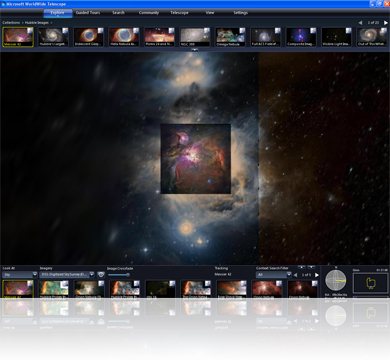Go to next page of Hubble Images collection
390x360 pixels.
386,23
